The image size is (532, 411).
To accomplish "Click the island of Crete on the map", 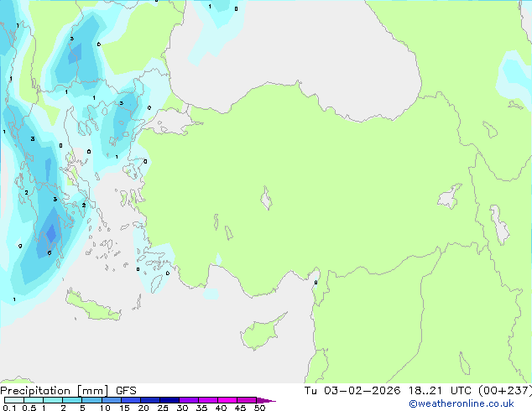I will point(93,306).
